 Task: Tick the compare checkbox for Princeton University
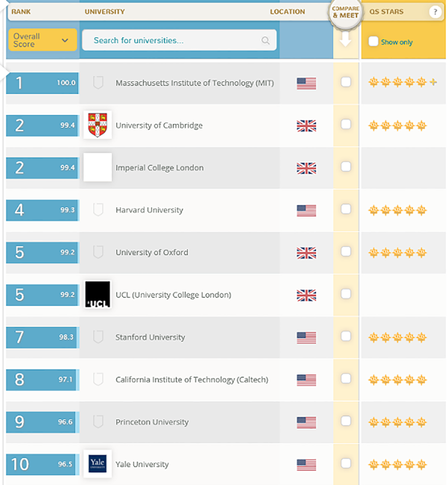tap(346, 421)
